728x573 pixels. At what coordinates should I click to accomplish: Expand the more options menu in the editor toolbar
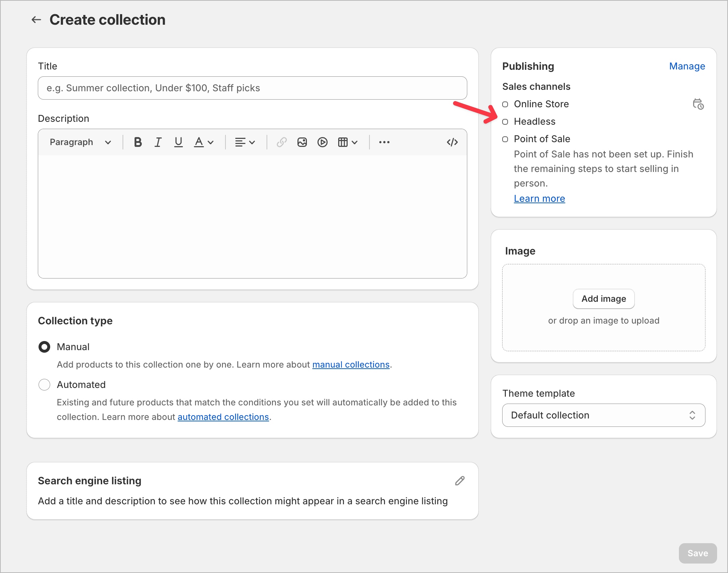click(384, 142)
